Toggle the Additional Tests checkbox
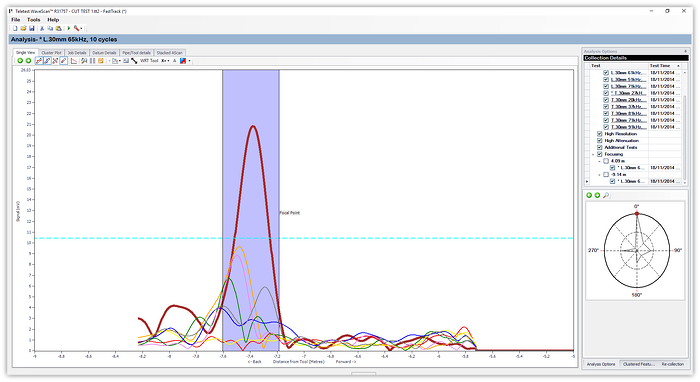 [600, 147]
